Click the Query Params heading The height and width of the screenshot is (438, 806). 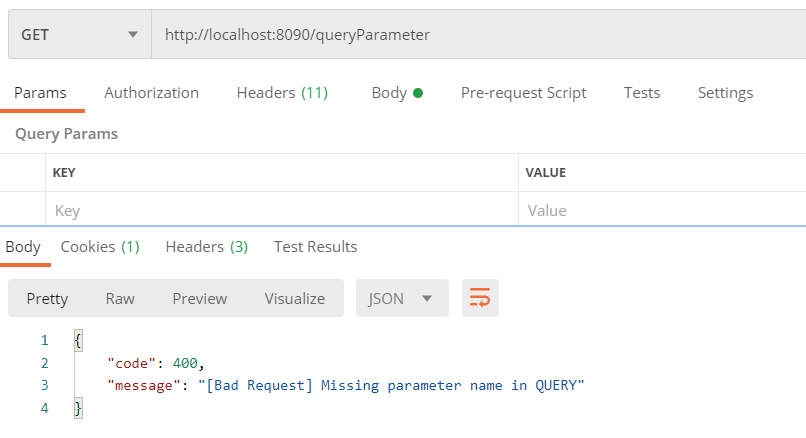(x=66, y=134)
